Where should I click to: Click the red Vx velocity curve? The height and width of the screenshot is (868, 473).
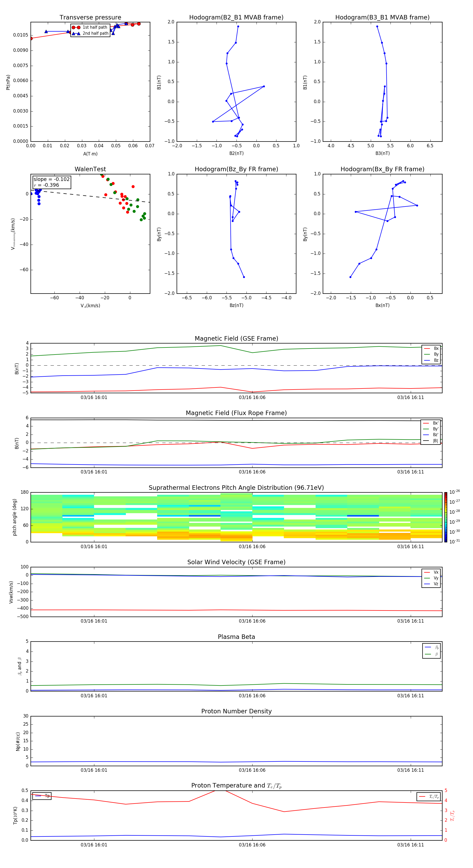[x=236, y=610]
